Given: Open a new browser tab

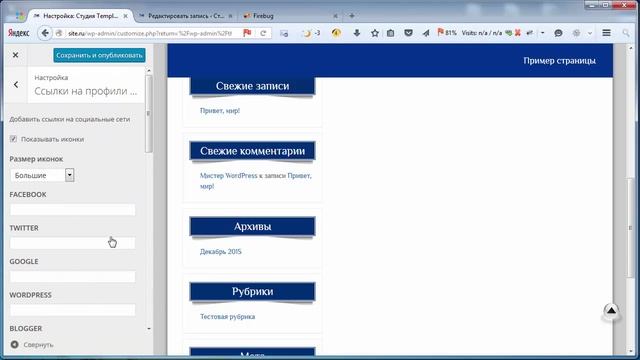Looking at the screenshot, I should pyautogui.click(x=352, y=16).
